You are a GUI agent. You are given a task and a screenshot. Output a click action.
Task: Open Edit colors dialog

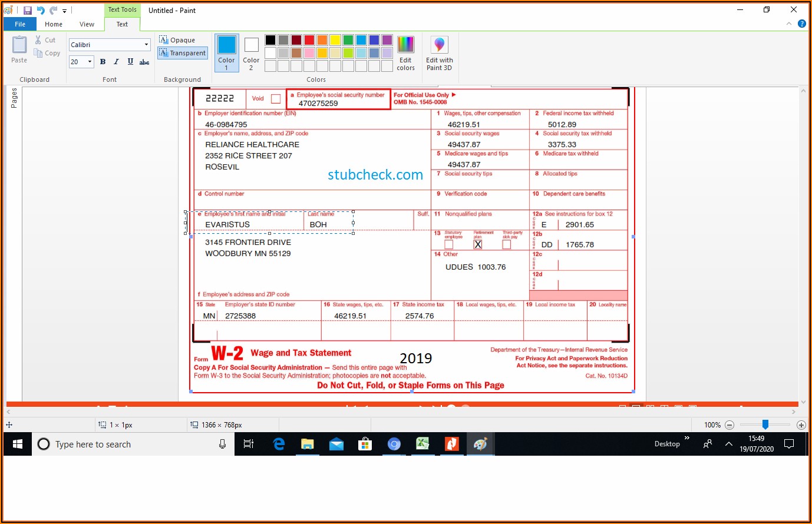pos(405,53)
